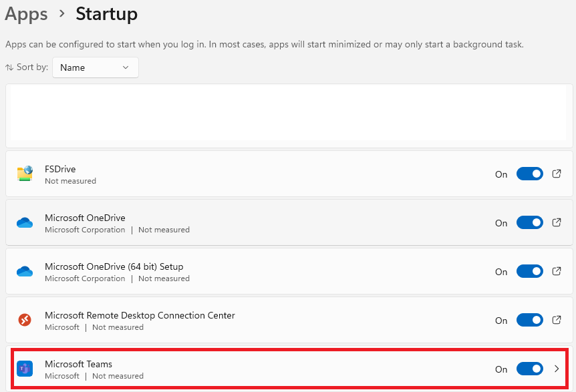Click the Microsoft Teams app icon
576x392 pixels.
(25, 369)
